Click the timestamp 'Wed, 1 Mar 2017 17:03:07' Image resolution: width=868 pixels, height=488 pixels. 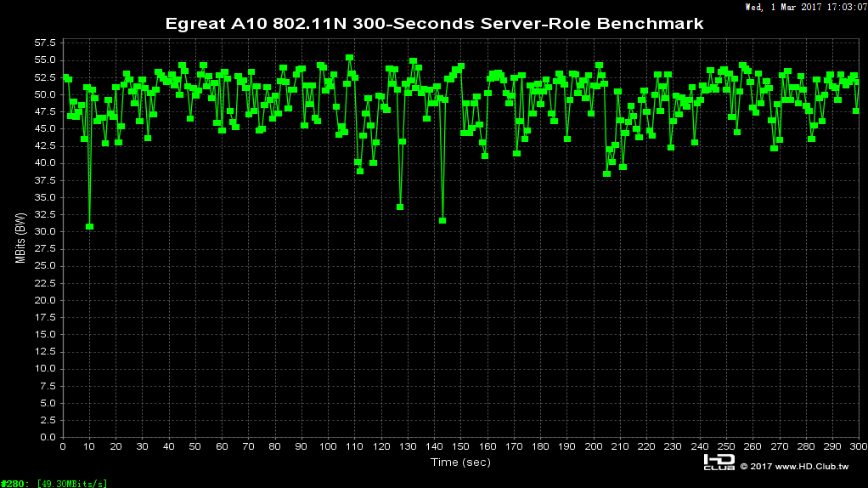(x=806, y=7)
